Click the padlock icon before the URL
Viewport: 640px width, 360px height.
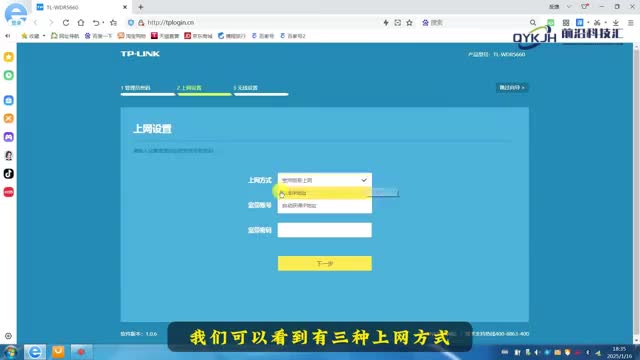141,23
